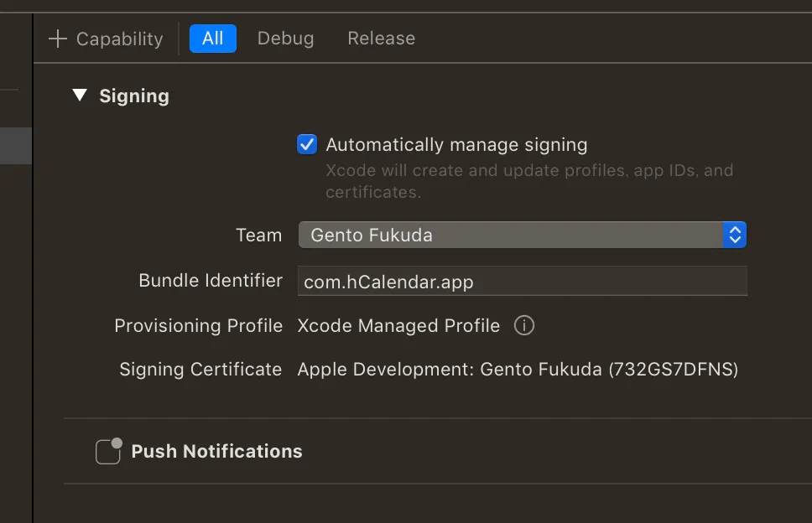Click the info icon beside Xcode Managed Profile
This screenshot has height=523, width=812.
[x=524, y=325]
